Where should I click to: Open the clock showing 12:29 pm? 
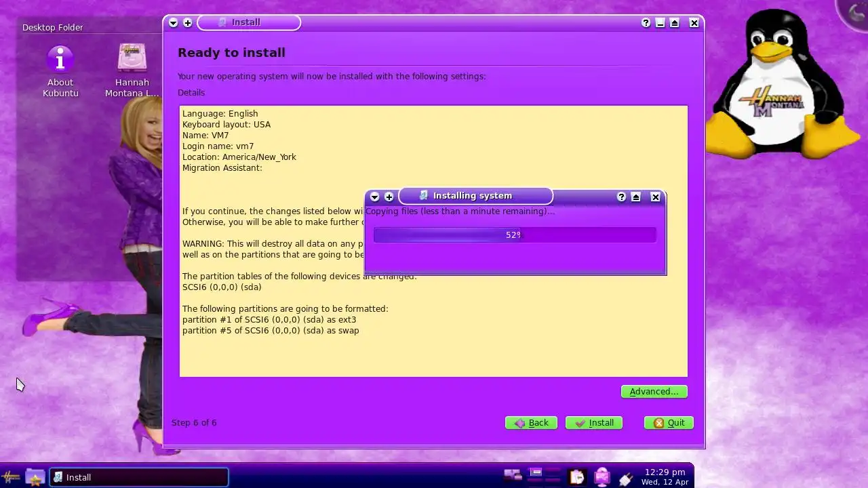(x=665, y=477)
